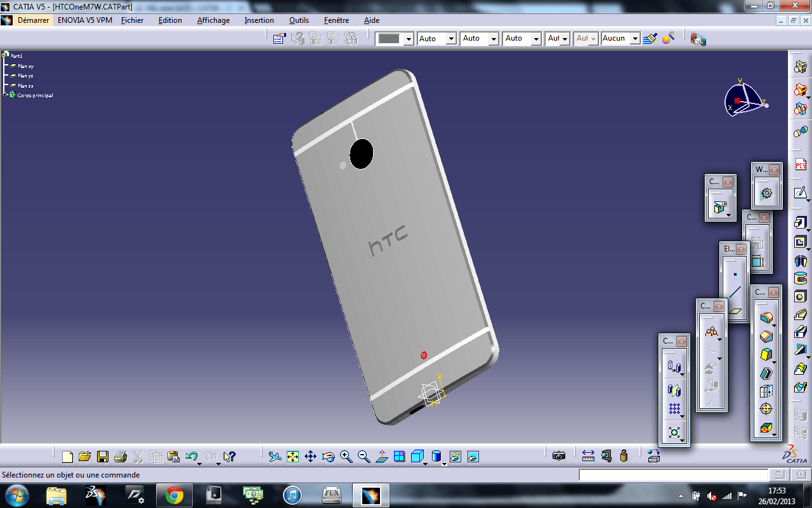Select Plan zx in the tree
This screenshot has width=812, height=508.
(25, 86)
